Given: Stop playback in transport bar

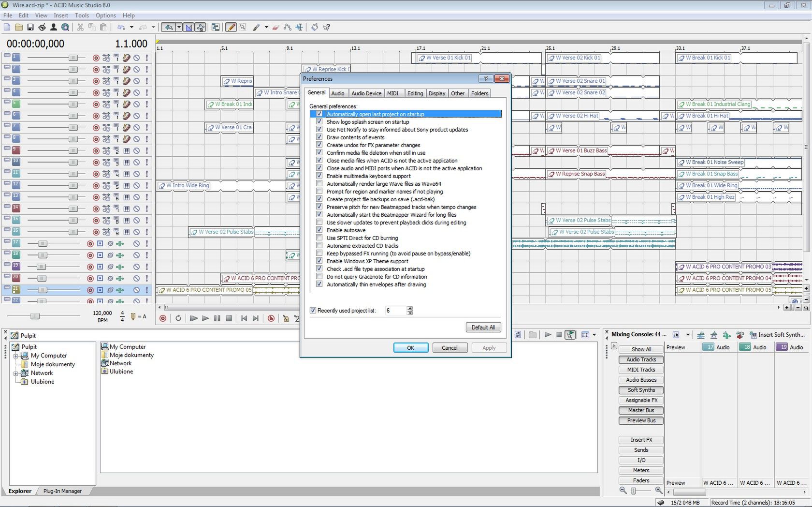Looking at the screenshot, I should [229, 318].
